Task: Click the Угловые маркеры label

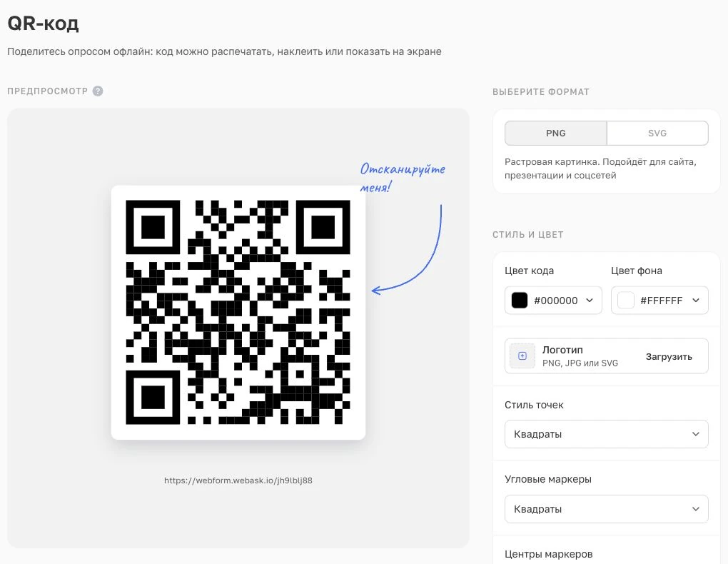Action: point(548,480)
